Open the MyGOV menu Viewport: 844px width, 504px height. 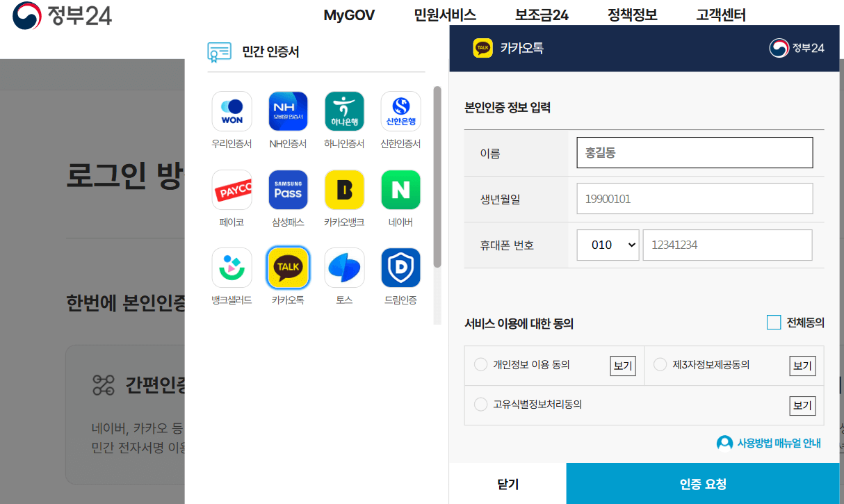(349, 15)
